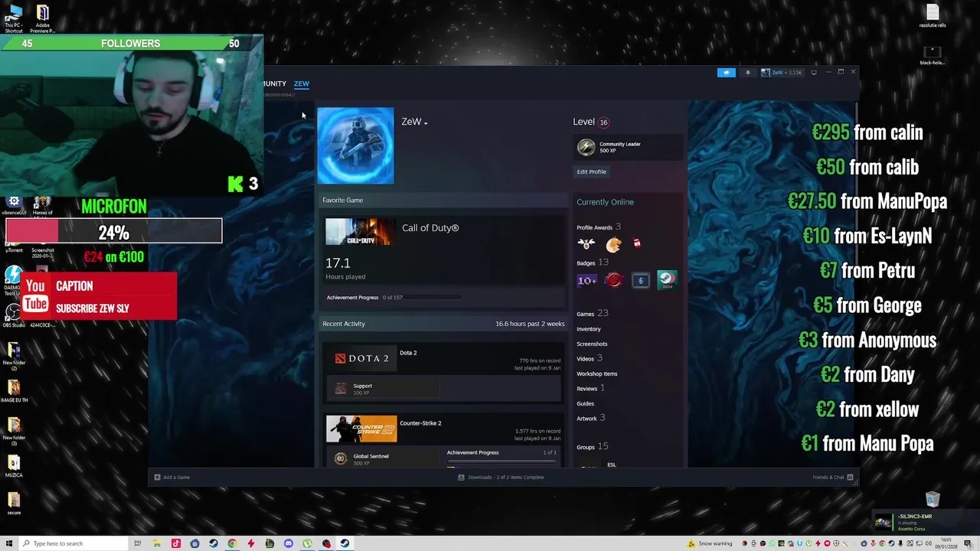Click Add a Game in Steam footer
This screenshot has height=551, width=980.
(x=172, y=478)
